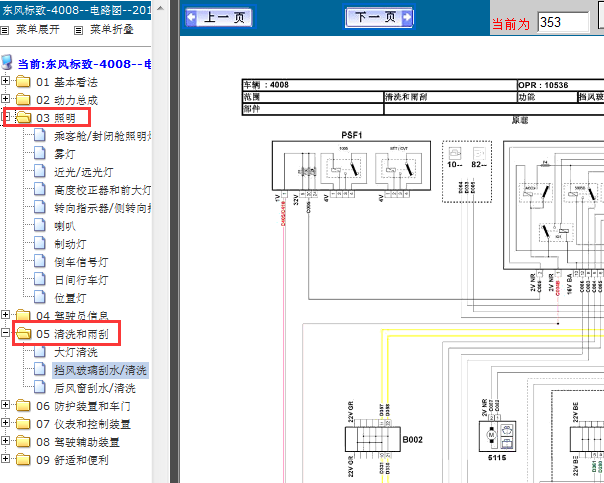Expand the 08 驾驶辅助装置 folder
The height and width of the screenshot is (483, 604).
tap(5, 440)
